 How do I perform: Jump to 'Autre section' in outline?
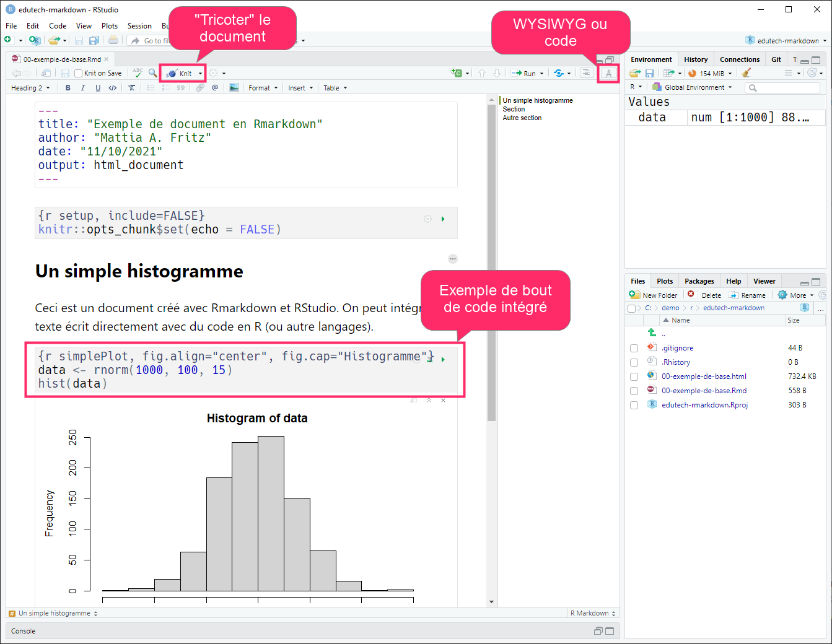pos(522,118)
